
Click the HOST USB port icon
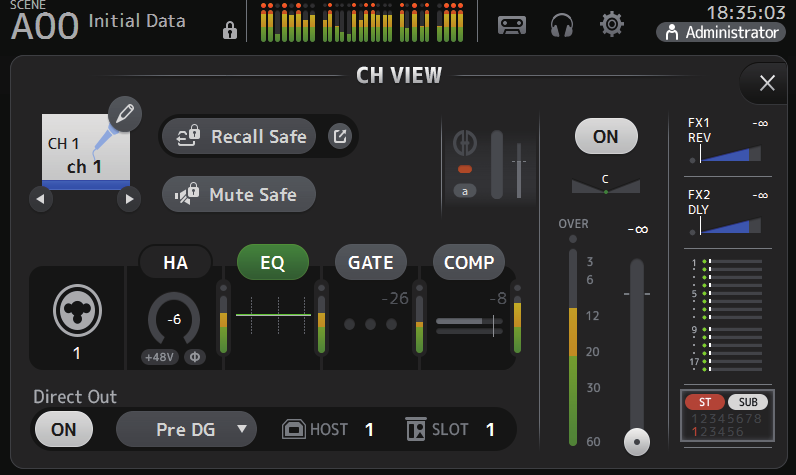click(x=293, y=429)
